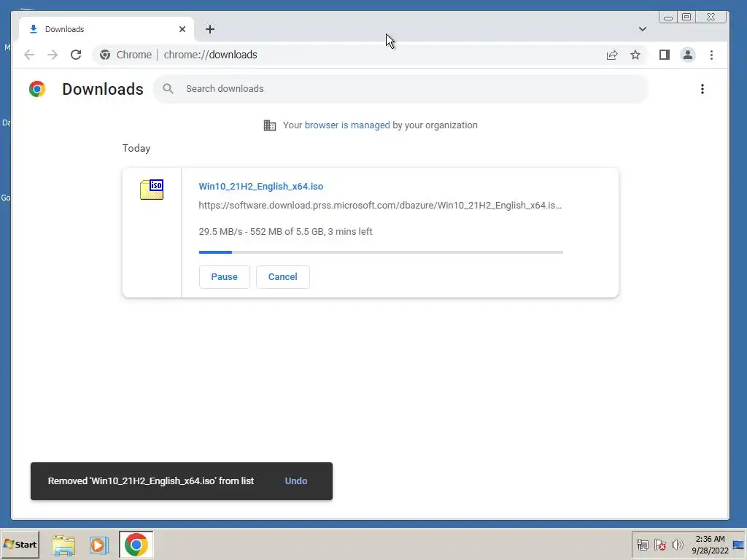
Task: Click the address bar URL chrome://downloads
Action: coord(211,55)
